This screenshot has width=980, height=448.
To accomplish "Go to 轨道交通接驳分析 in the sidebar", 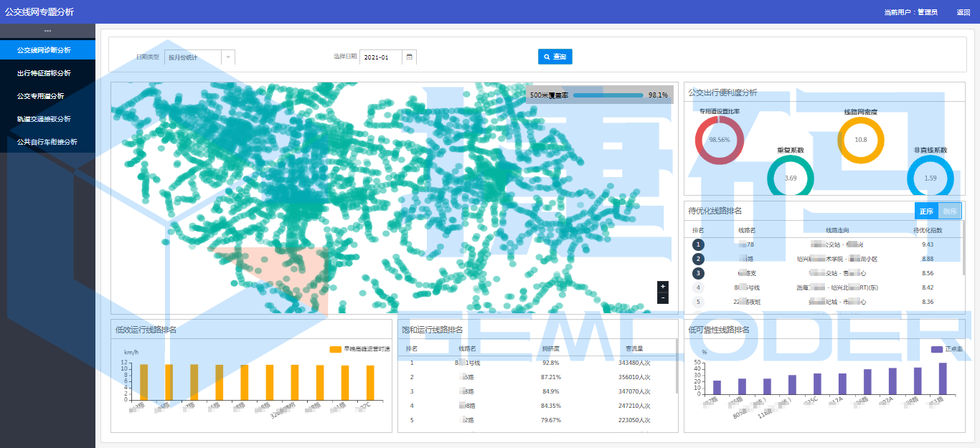I will 44,119.
